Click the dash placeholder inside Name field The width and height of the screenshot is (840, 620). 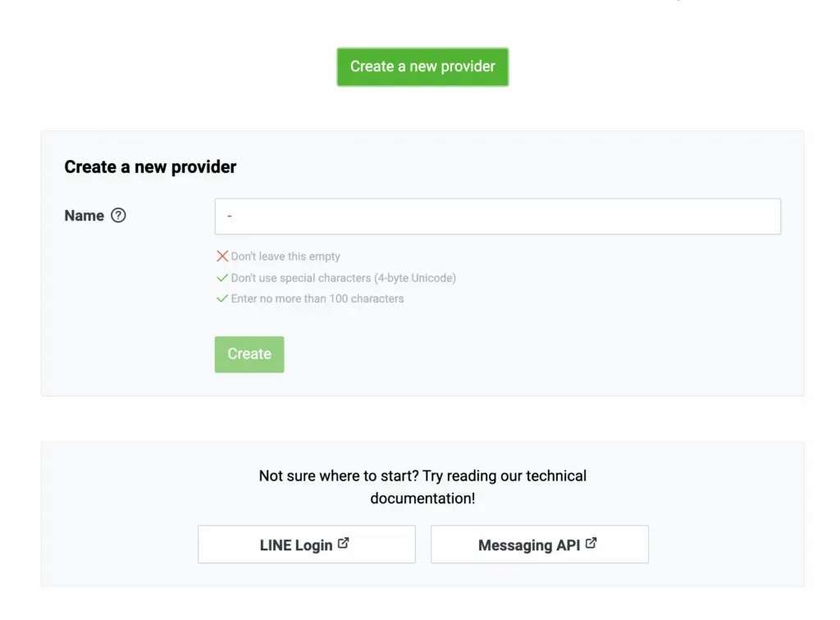[230, 217]
